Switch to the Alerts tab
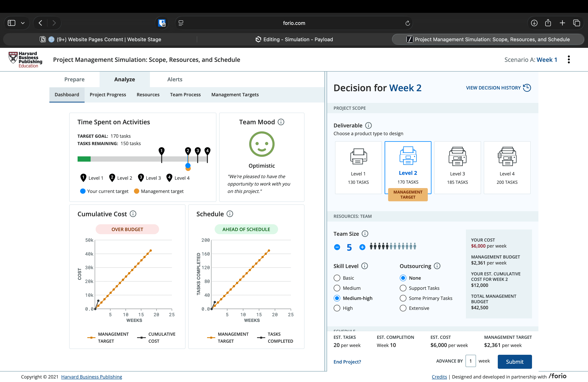588x382 pixels. 175,79
